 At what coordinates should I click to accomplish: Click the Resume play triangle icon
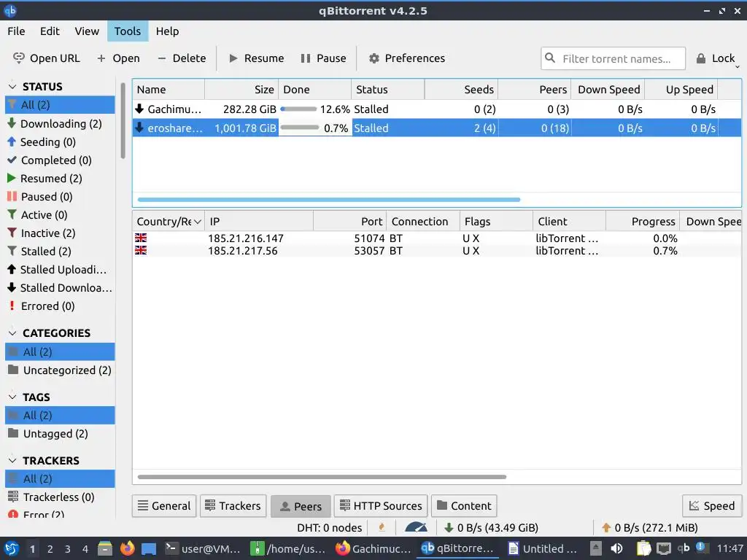pos(233,58)
